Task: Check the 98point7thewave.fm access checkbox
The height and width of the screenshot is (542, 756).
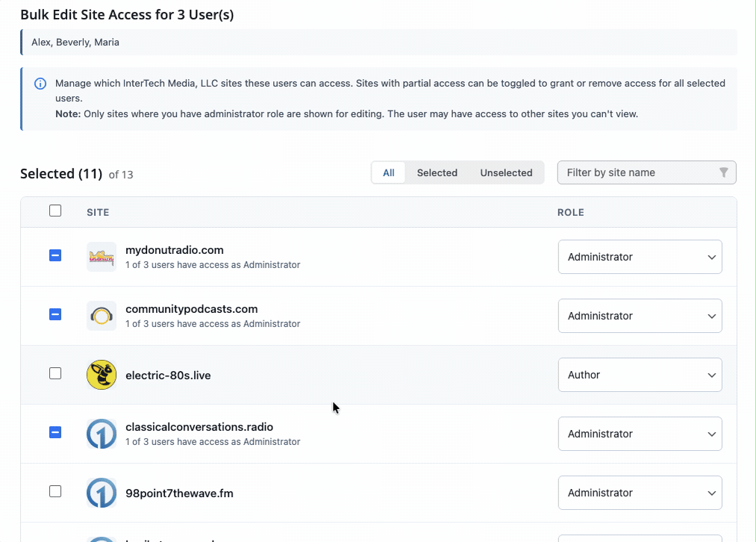Action: click(55, 491)
